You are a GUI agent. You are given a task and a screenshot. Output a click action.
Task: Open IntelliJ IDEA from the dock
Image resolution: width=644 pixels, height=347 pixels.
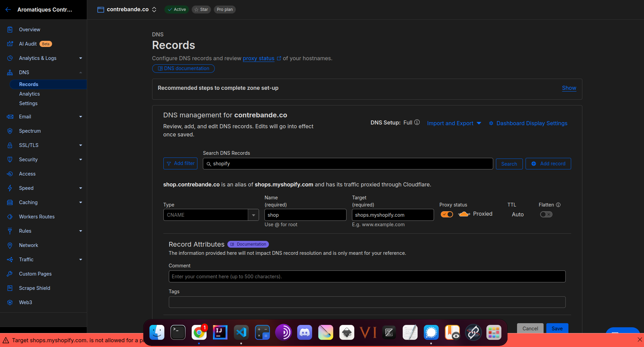click(220, 332)
